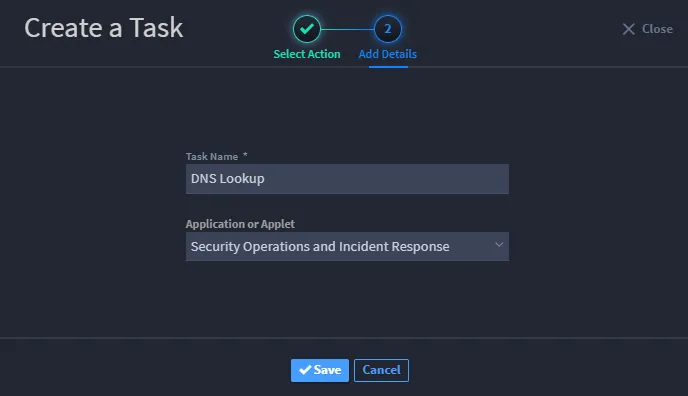Screen dimensions: 688x396
Task: Select the Add Details step label
Action: pyautogui.click(x=387, y=54)
